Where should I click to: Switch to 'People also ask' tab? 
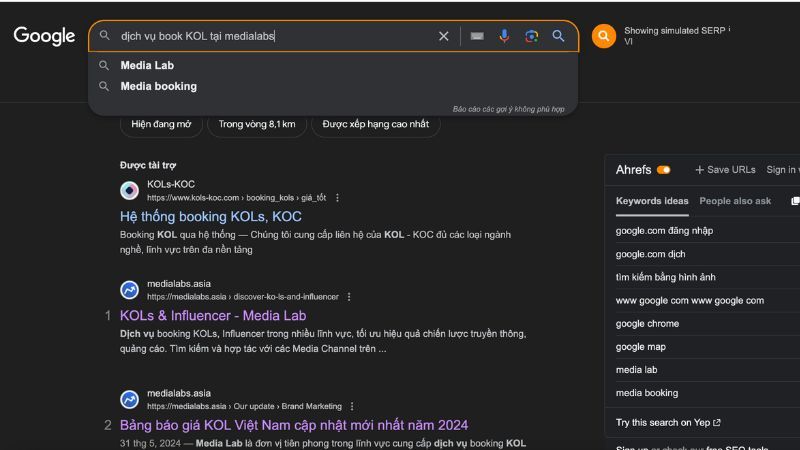pos(735,201)
